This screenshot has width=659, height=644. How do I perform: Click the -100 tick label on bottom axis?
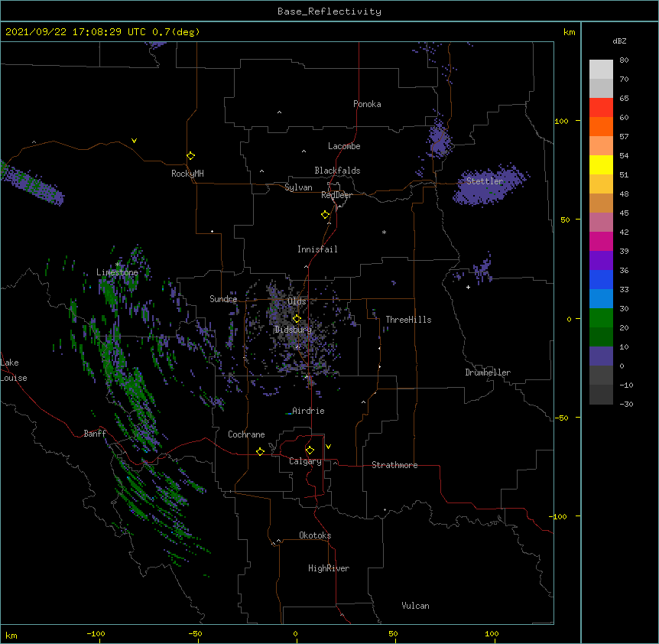96,633
